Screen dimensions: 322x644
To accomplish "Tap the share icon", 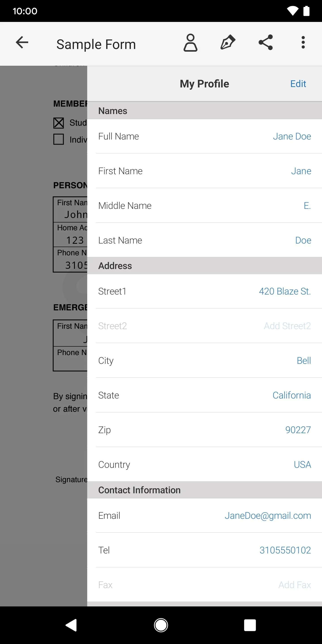I will tap(265, 42).
